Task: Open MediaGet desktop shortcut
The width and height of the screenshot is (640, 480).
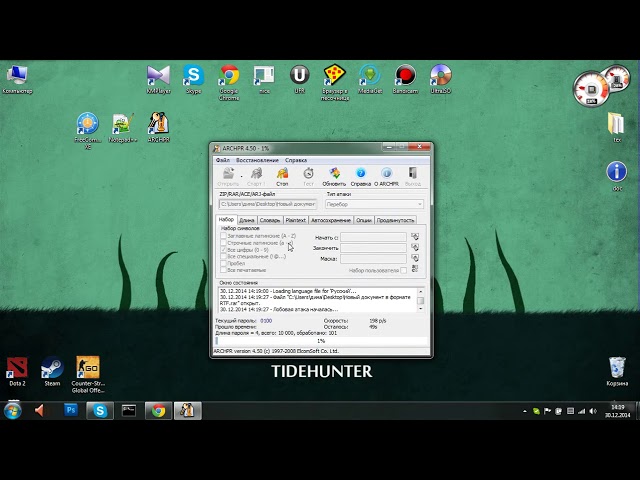Action: click(370, 79)
